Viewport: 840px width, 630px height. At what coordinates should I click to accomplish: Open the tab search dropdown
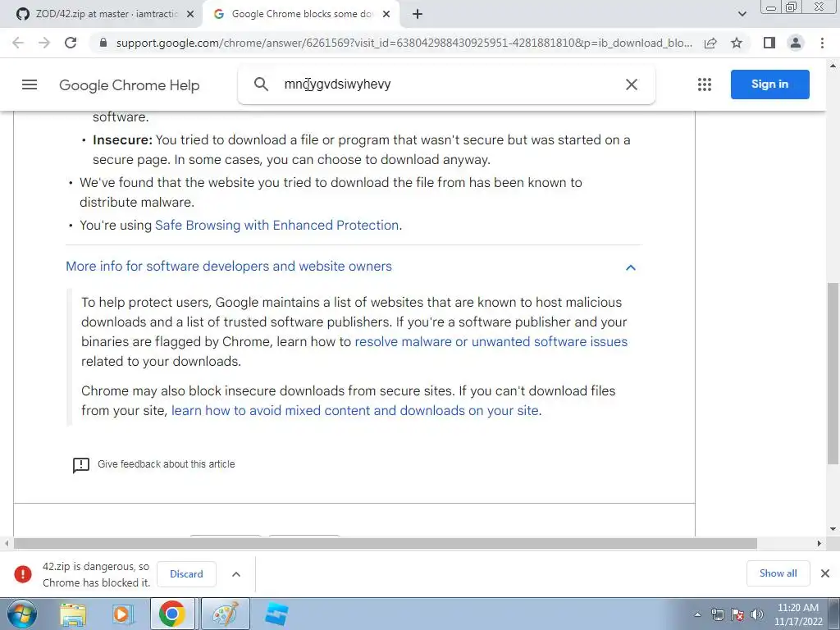coord(742,14)
